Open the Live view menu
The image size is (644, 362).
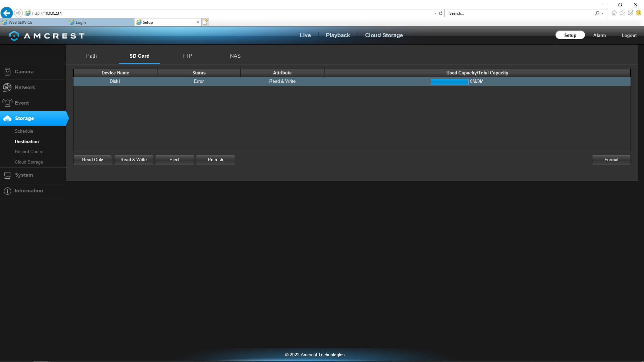click(305, 35)
